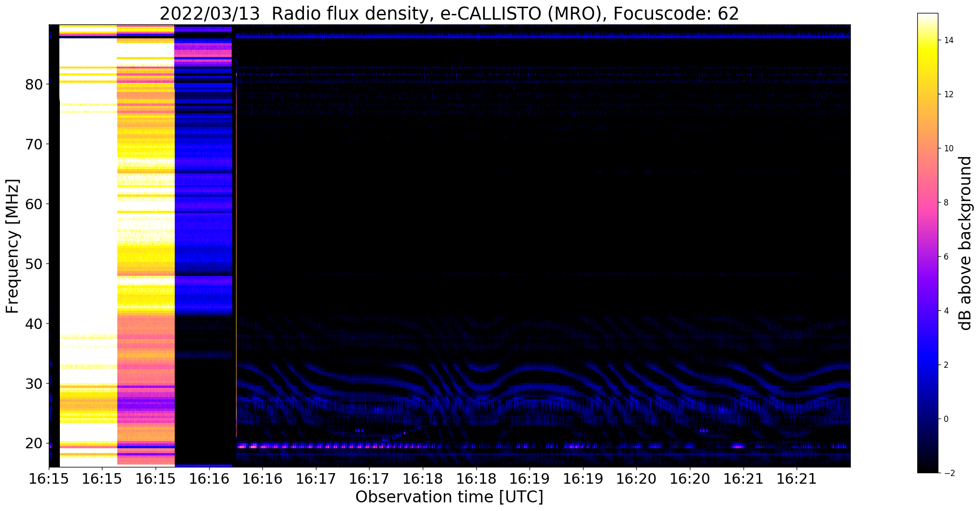Click frequency axis tick label 80
Viewport: 980px width, 511px height.
pyautogui.click(x=34, y=84)
